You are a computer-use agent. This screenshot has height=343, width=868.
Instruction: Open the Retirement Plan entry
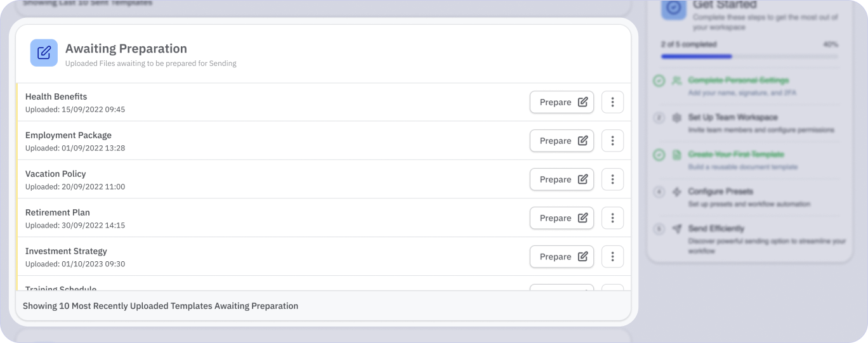click(58, 212)
